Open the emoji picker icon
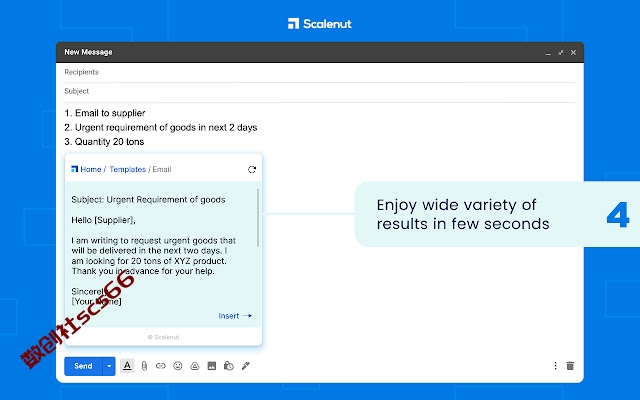This screenshot has width=640, height=400. pos(178,366)
